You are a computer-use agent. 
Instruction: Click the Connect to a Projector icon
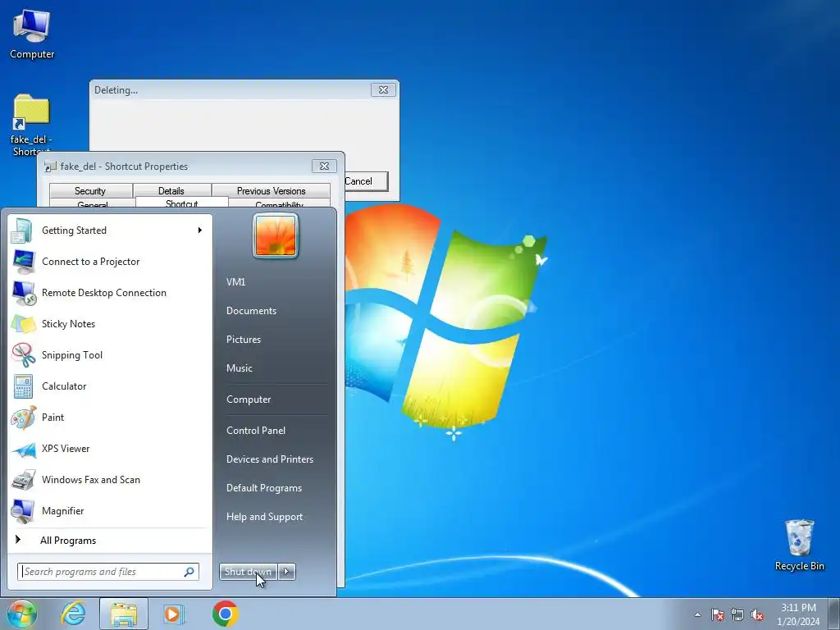(23, 262)
